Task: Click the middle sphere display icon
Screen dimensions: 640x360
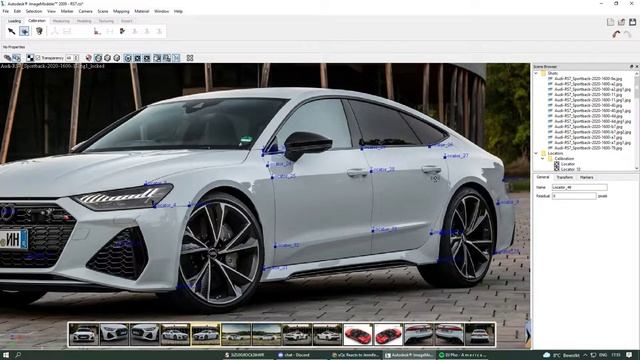Action: pyautogui.click(x=107, y=58)
